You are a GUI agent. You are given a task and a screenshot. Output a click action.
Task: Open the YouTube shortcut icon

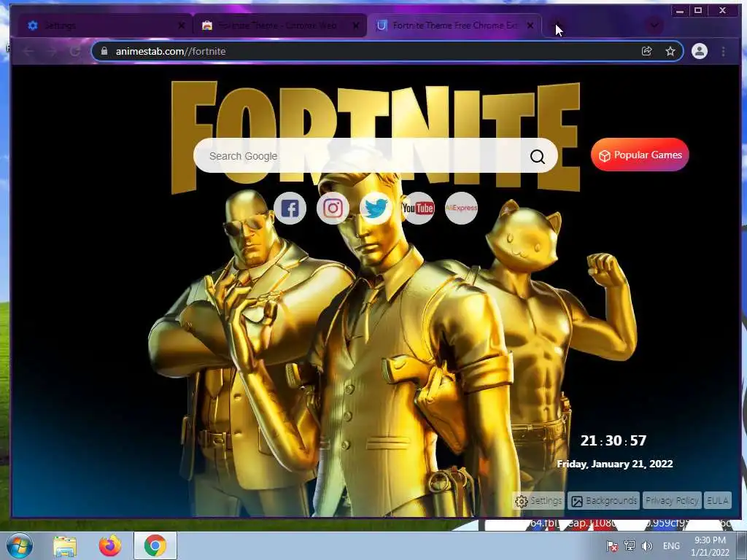pyautogui.click(x=418, y=208)
